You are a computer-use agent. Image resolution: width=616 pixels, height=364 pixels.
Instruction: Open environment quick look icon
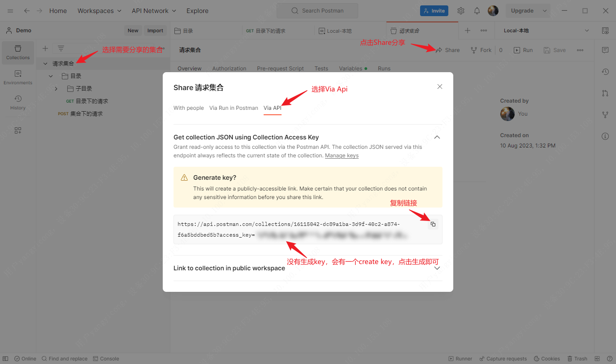605,30
